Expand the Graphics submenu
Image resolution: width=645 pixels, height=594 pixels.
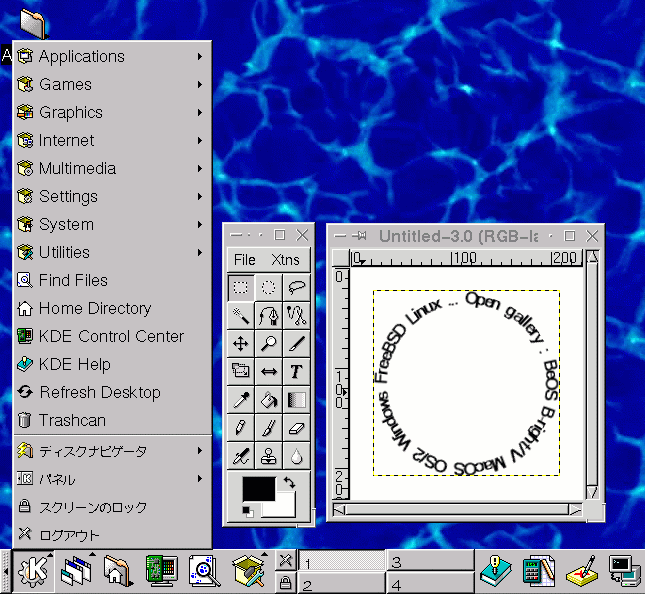(x=112, y=112)
